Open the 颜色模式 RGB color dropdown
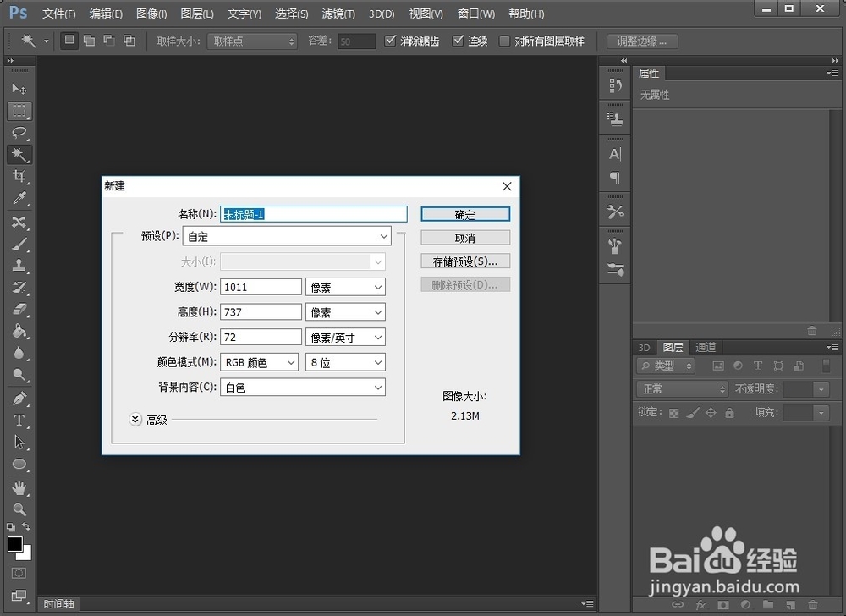Image resolution: width=846 pixels, height=616 pixels. [259, 362]
